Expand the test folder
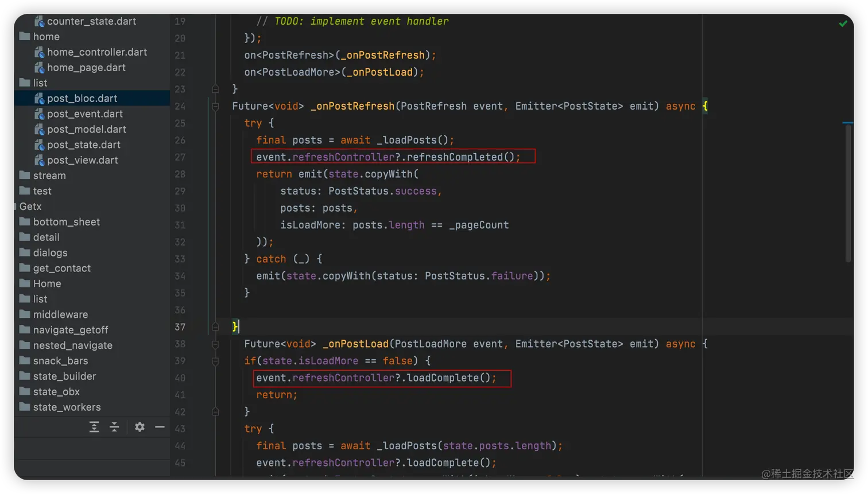The image size is (868, 494). [36, 191]
